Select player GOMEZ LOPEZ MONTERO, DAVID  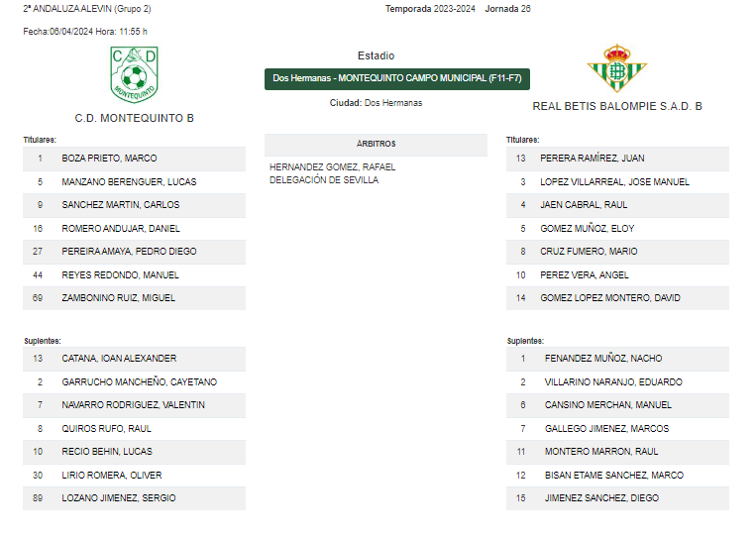click(x=617, y=298)
